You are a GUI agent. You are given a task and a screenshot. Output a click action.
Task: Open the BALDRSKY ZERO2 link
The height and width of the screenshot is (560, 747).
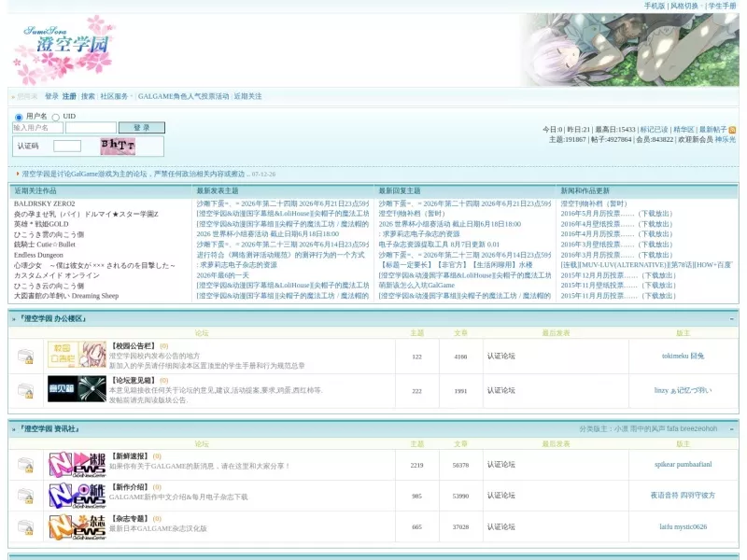pyautogui.click(x=44, y=203)
